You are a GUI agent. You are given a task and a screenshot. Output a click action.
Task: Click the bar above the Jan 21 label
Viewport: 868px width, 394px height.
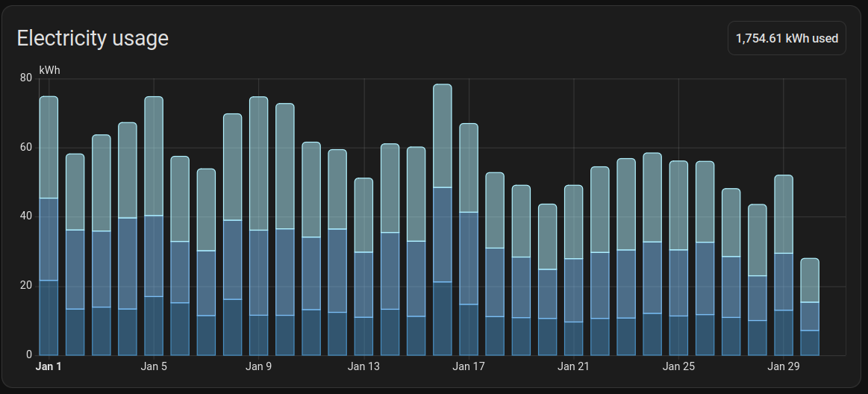[x=573, y=270]
